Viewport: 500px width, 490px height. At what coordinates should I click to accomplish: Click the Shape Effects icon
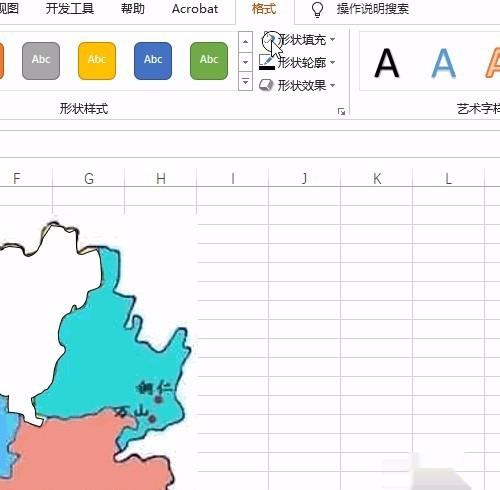pos(266,85)
